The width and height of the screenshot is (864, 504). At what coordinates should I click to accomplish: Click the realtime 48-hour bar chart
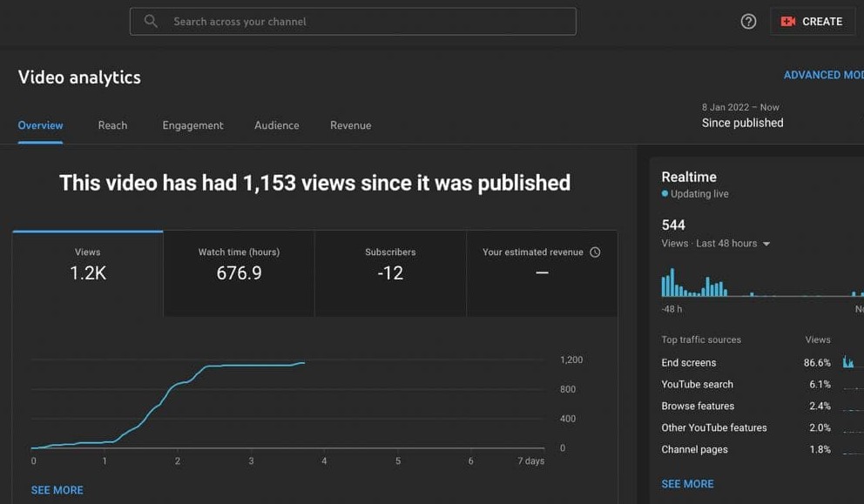click(x=763, y=283)
